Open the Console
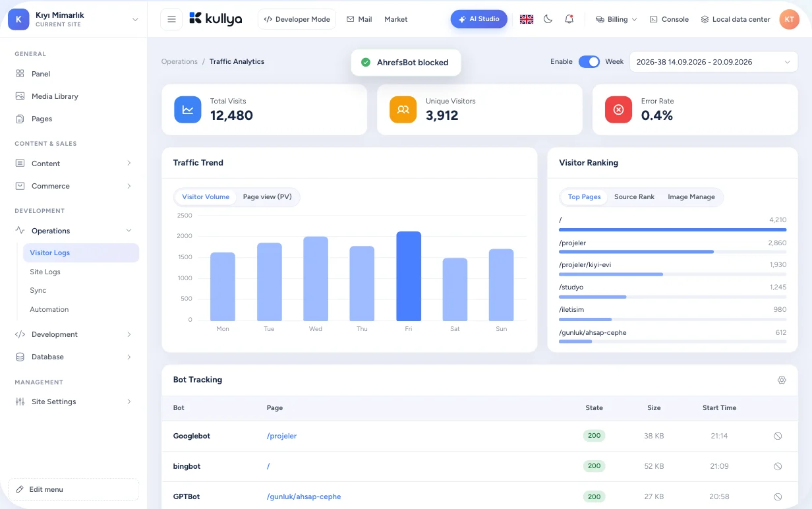The image size is (812, 509). 669,19
